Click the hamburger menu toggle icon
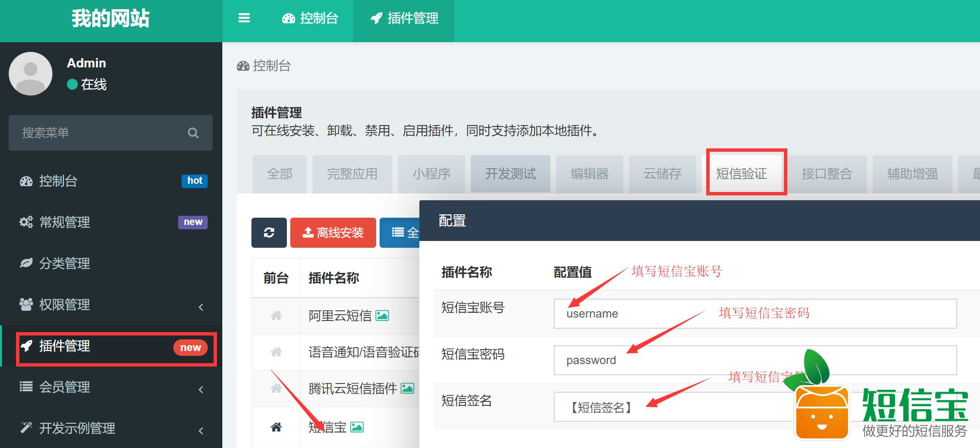Screen dimensions: 980x448 (x=244, y=18)
